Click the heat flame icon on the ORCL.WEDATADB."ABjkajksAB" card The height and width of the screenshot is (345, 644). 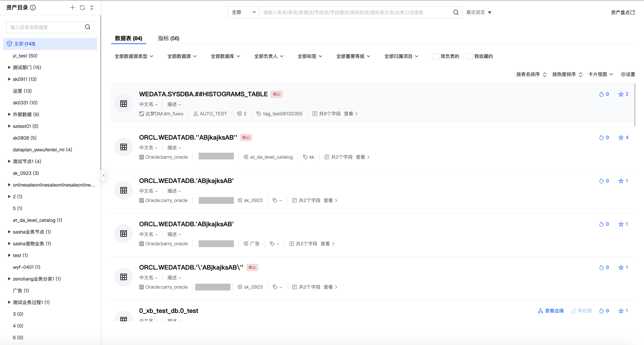click(x=601, y=138)
